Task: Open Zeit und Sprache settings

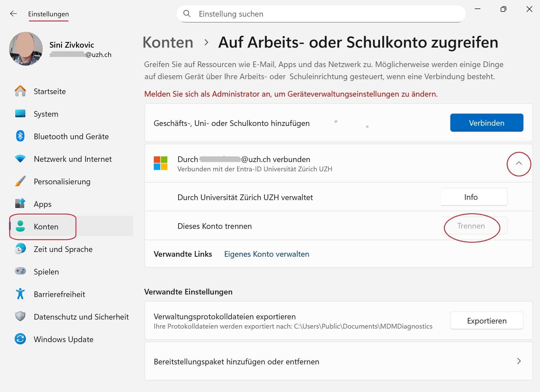Action: point(63,249)
